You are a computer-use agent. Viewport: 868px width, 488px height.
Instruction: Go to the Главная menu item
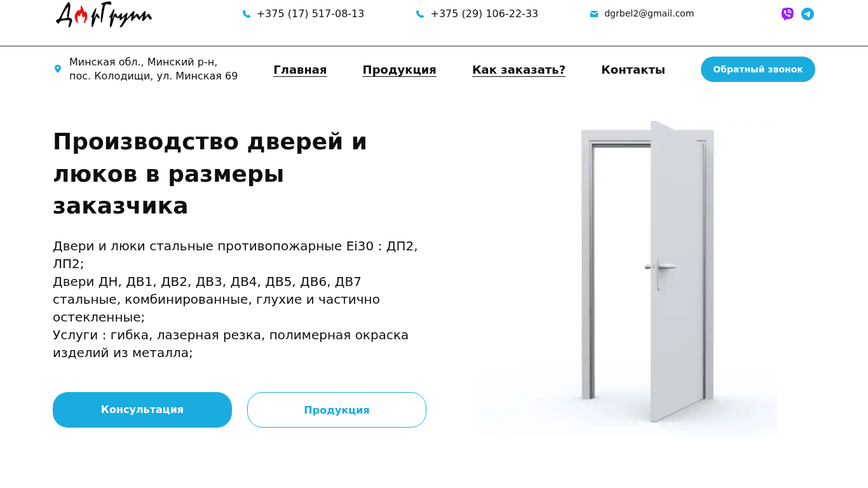coord(300,70)
